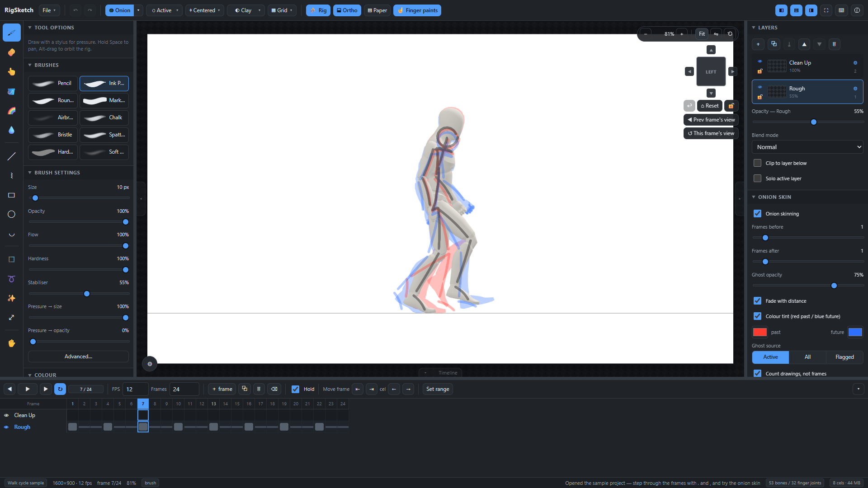Screen dimensions: 868x488
Task: Toggle Rough layer visibility in timeline row
Action: (6, 427)
